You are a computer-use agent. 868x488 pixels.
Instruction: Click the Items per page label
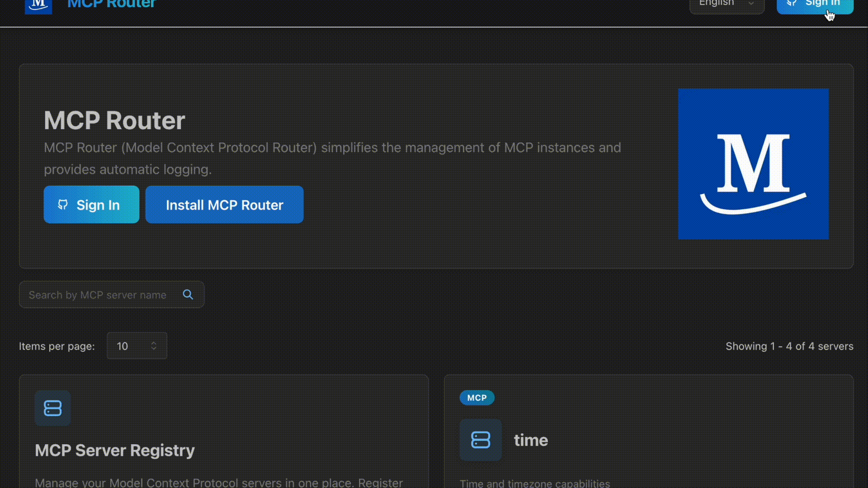click(x=57, y=346)
